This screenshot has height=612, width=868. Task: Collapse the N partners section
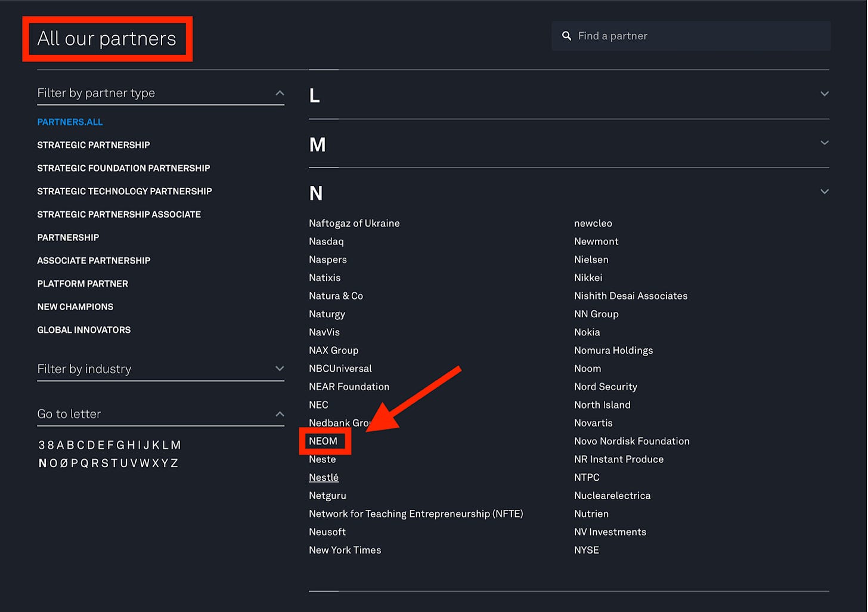(x=824, y=191)
